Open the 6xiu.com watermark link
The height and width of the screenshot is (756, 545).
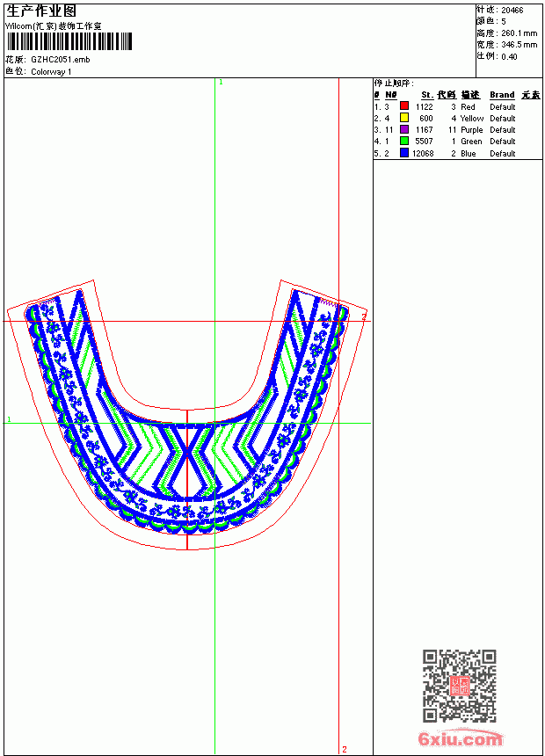[x=460, y=738]
